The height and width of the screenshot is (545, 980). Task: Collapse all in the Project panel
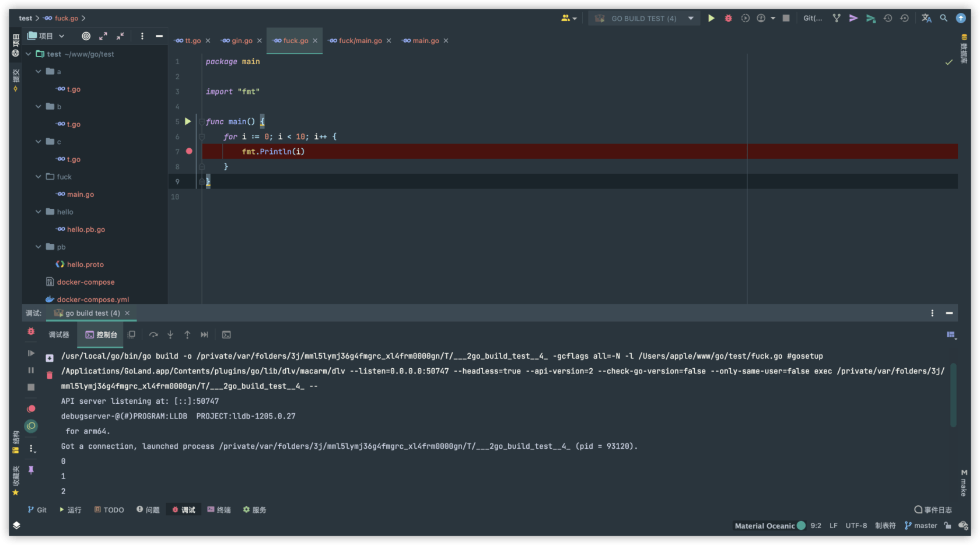pos(120,36)
